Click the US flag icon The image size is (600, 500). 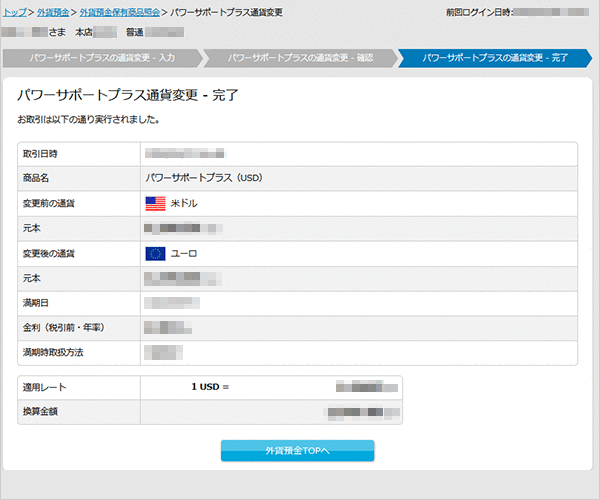click(155, 203)
